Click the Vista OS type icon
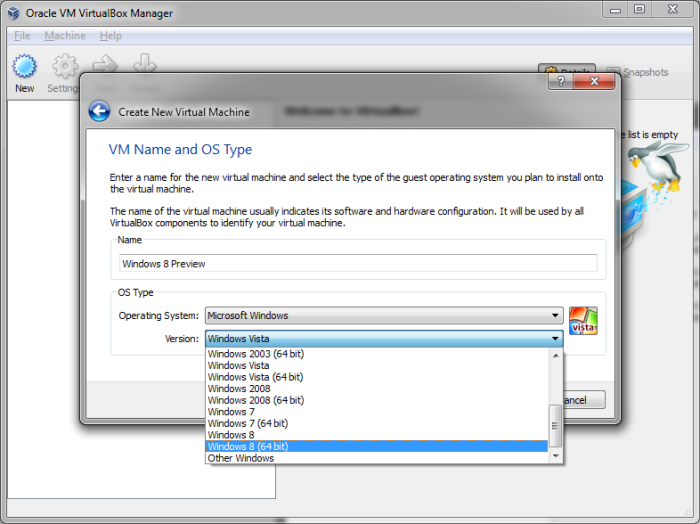Screen dimensions: 700x524 coord(583,320)
